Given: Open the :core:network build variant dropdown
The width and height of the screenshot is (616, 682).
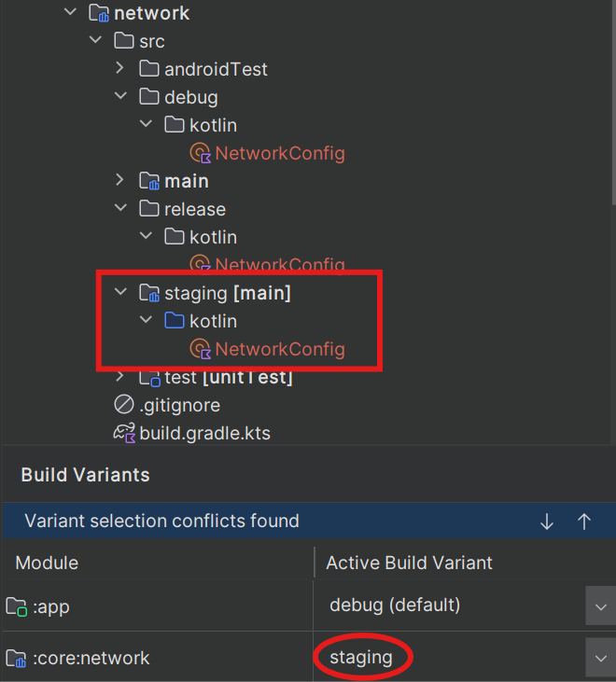Looking at the screenshot, I should pos(600,658).
